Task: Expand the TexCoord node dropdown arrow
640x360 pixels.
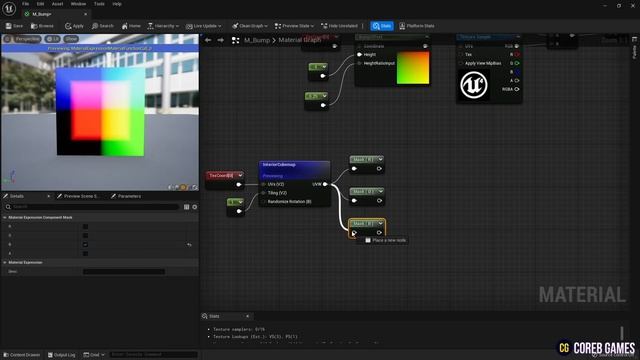Action: tap(240, 176)
